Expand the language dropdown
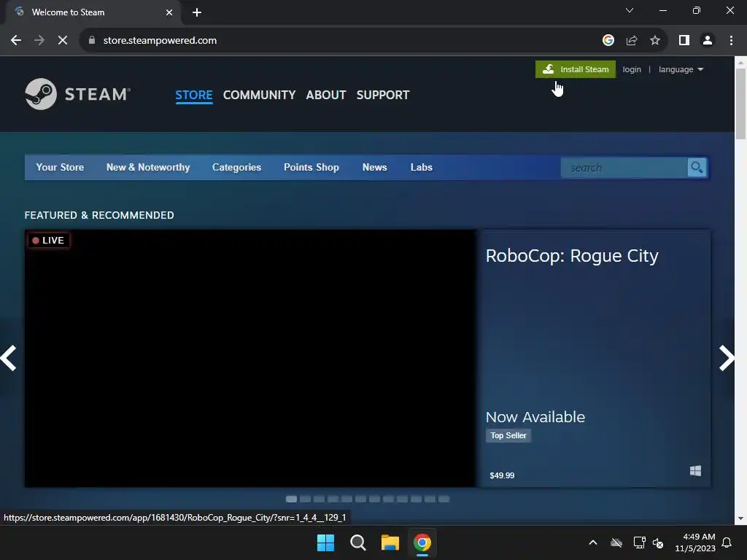The height and width of the screenshot is (560, 747). click(x=681, y=69)
